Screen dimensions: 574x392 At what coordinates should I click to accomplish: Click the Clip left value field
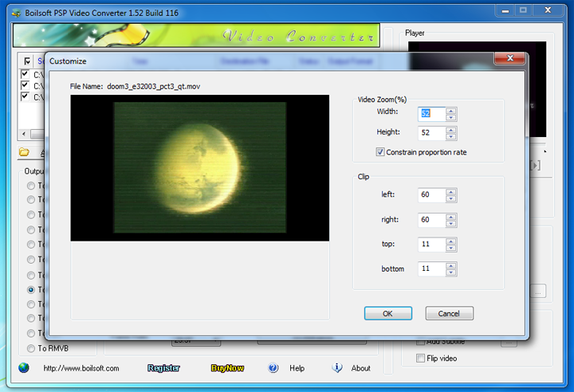pyautogui.click(x=431, y=194)
